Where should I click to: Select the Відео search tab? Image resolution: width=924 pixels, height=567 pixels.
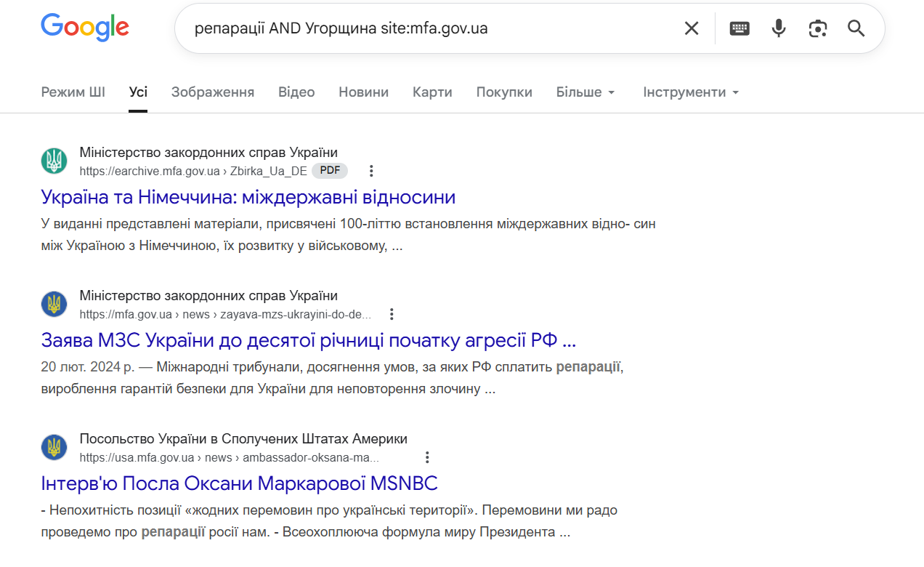tap(296, 92)
